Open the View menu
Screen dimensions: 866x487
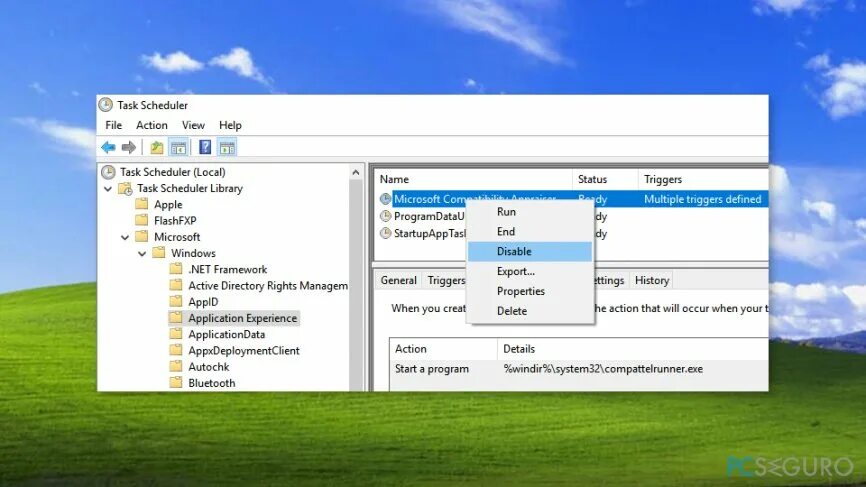point(193,125)
